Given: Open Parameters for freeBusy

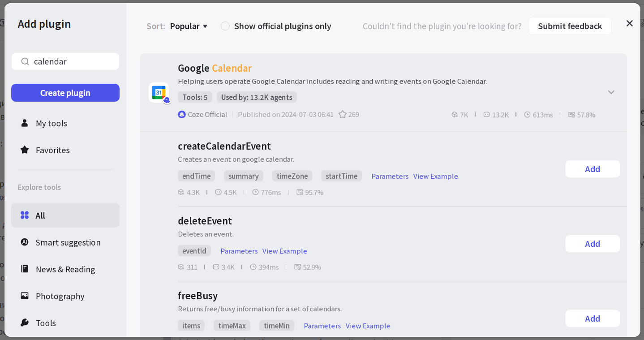Looking at the screenshot, I should tap(322, 326).
